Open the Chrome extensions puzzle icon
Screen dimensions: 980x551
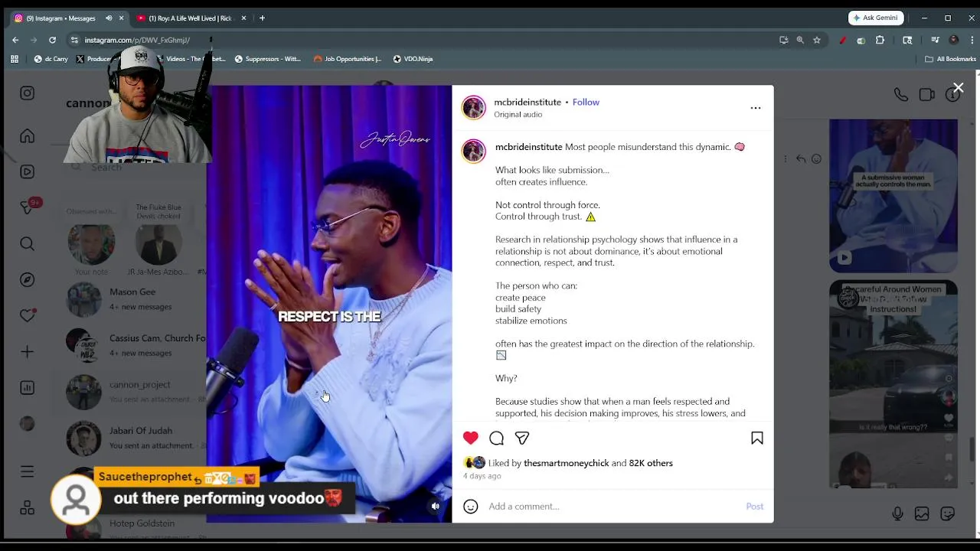(880, 40)
